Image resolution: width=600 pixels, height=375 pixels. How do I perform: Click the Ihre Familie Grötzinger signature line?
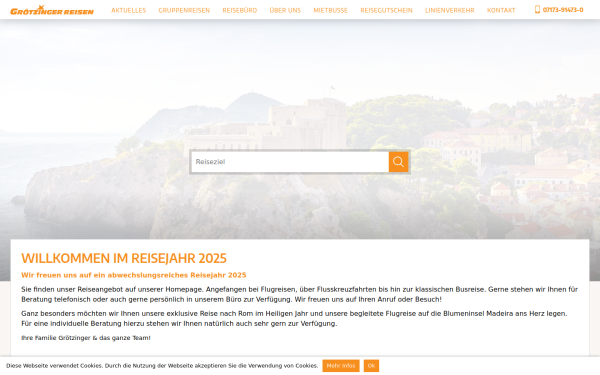[86, 338]
